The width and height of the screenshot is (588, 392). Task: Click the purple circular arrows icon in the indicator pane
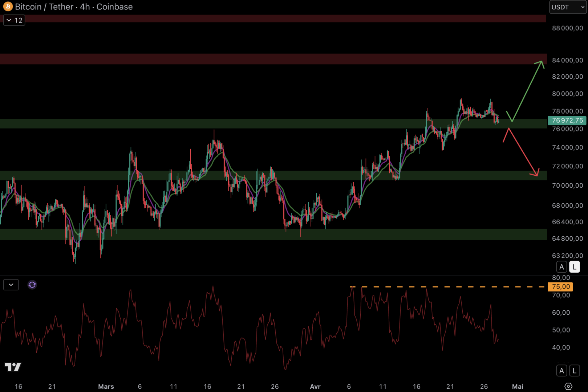(x=32, y=285)
